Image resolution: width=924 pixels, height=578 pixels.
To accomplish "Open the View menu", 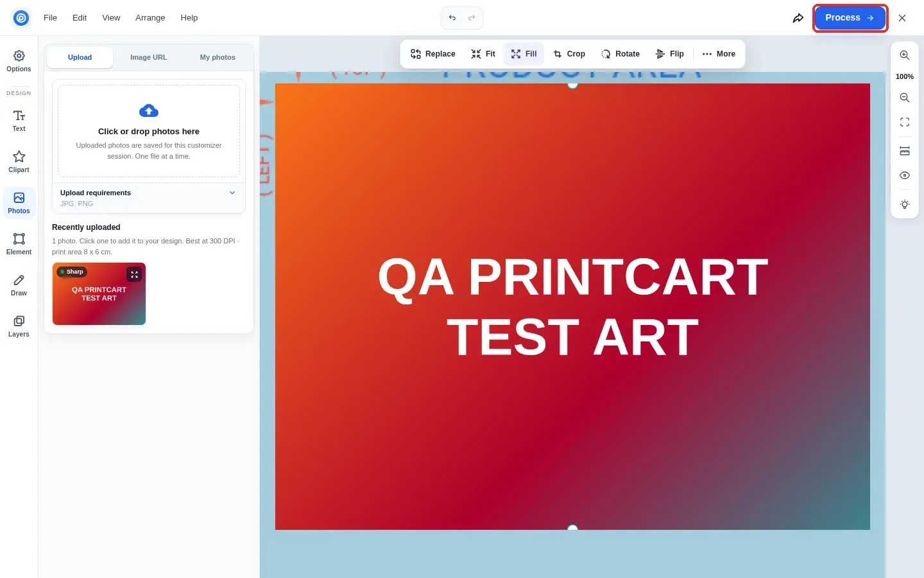I will (x=111, y=18).
